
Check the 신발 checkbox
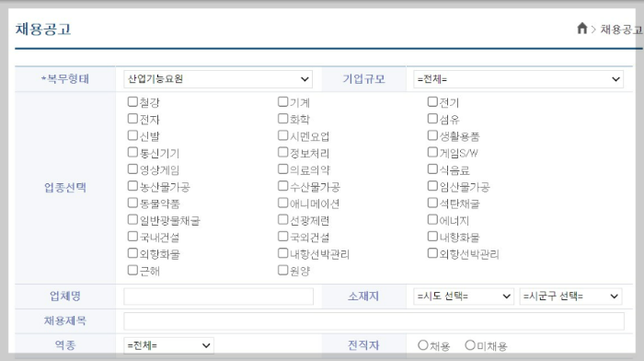point(132,135)
